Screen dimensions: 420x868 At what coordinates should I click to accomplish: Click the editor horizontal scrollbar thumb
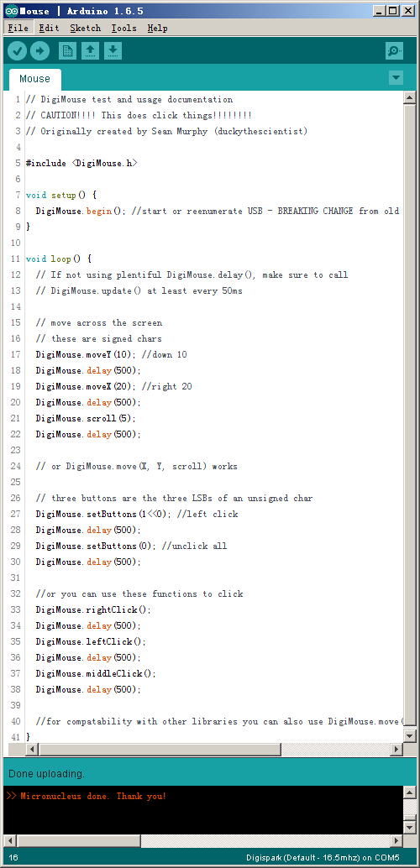click(x=160, y=749)
